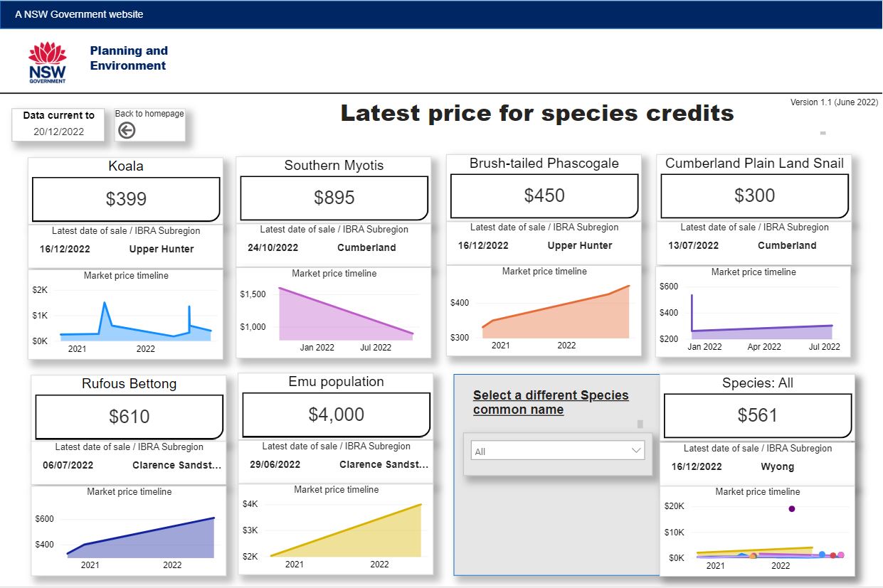The width and height of the screenshot is (883, 588).
Task: Click the Southern Myotis $895 price box
Action: [334, 198]
